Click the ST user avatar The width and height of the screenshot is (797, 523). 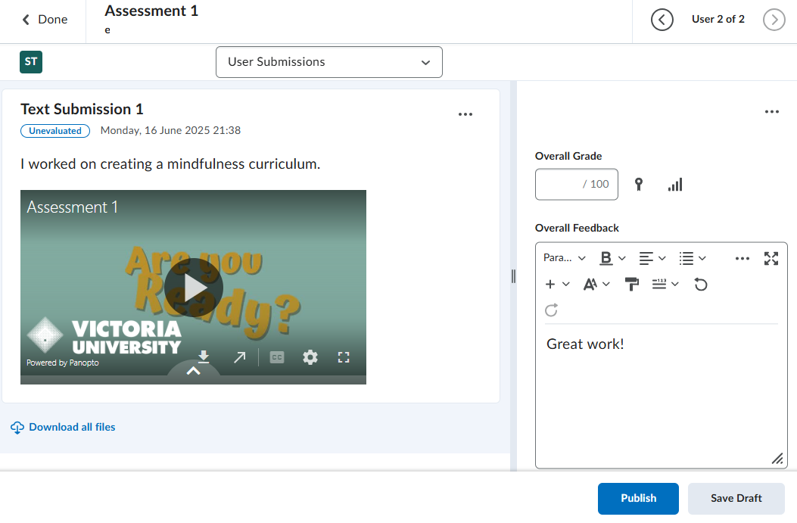point(31,62)
